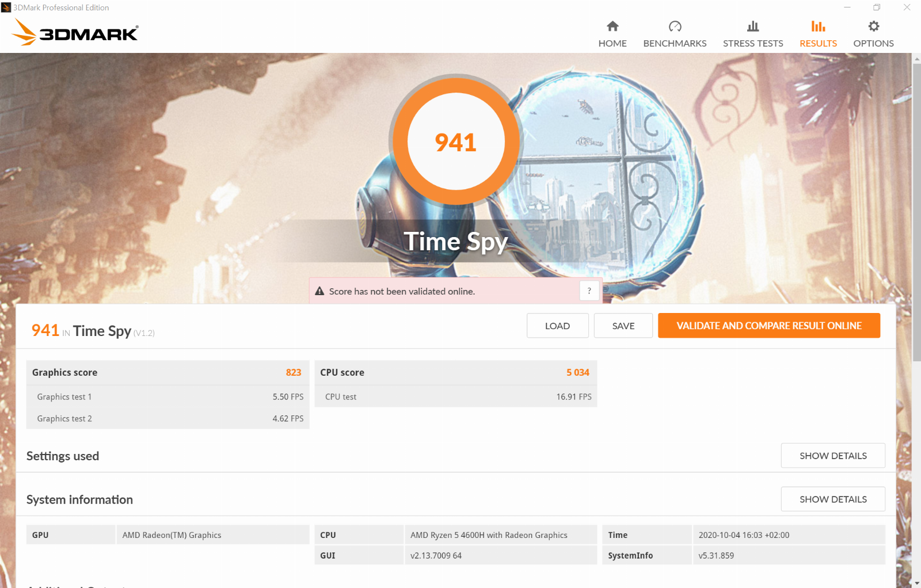The height and width of the screenshot is (588, 921).
Task: Click the Home house icon
Action: pyautogui.click(x=612, y=26)
